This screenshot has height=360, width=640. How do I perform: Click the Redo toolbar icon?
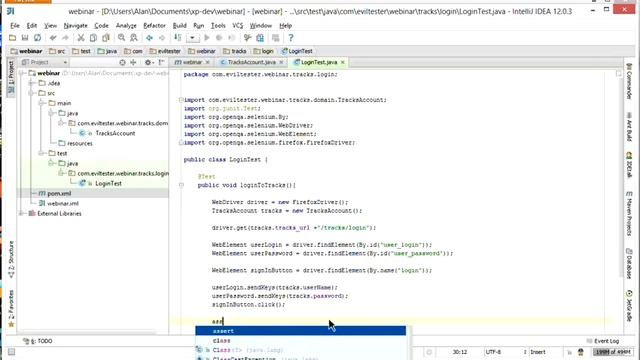pos(65,38)
